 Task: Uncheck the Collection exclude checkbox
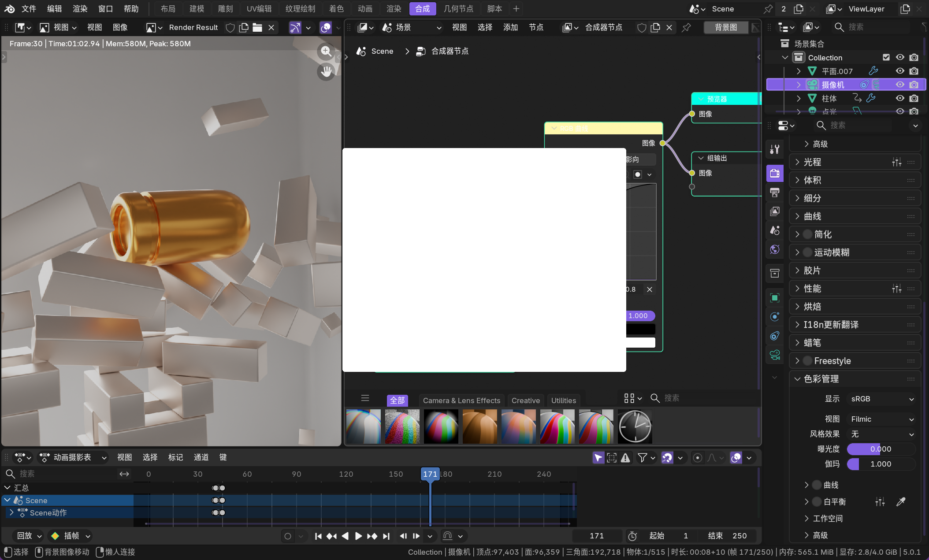[x=886, y=57]
